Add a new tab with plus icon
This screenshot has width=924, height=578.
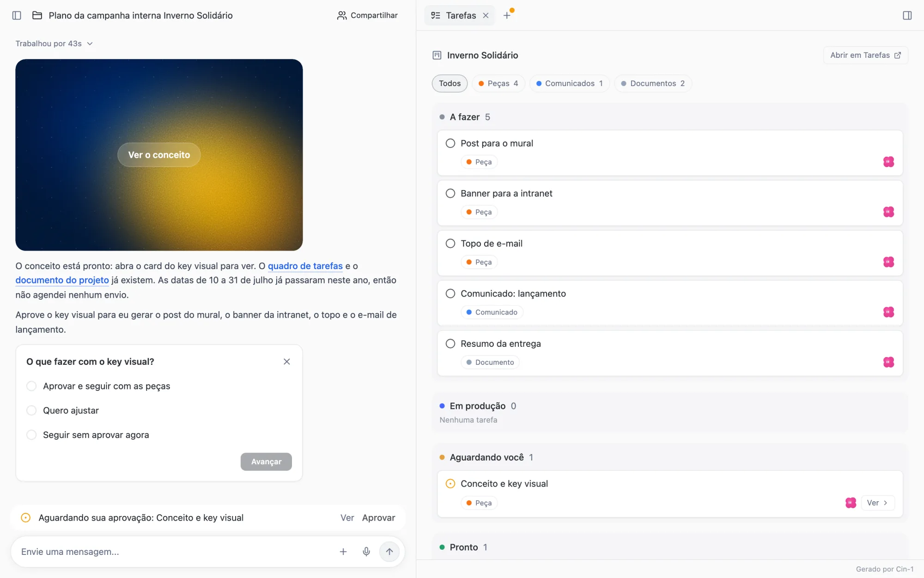(x=507, y=15)
